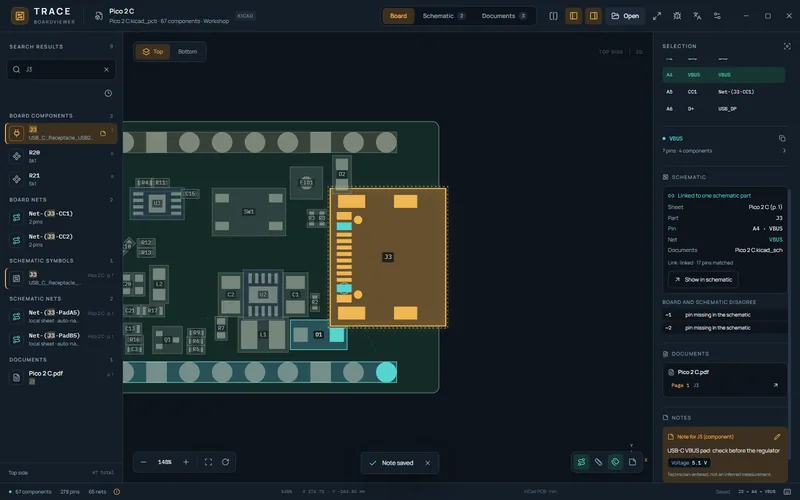Show the Top board side
This screenshot has height=500, width=800.
coord(153,52)
